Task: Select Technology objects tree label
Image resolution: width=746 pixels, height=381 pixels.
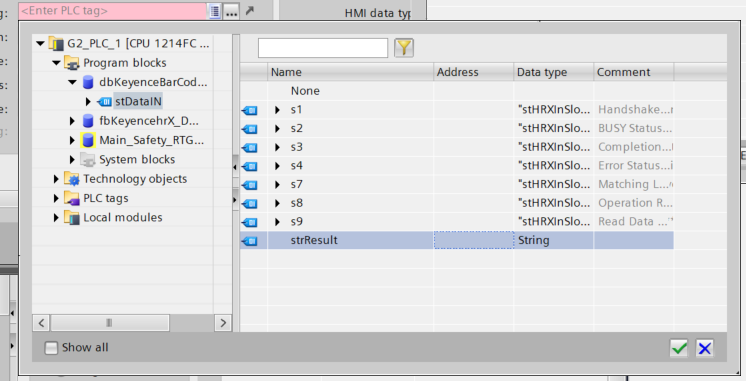Action: 135,179
